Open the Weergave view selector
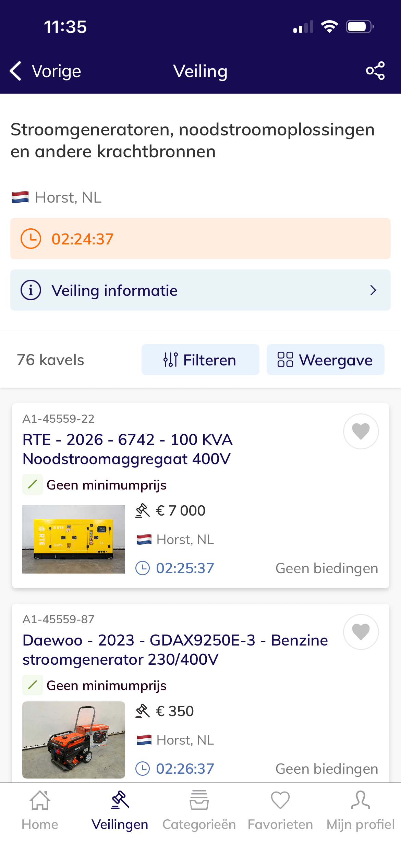401x868 pixels. tap(326, 360)
